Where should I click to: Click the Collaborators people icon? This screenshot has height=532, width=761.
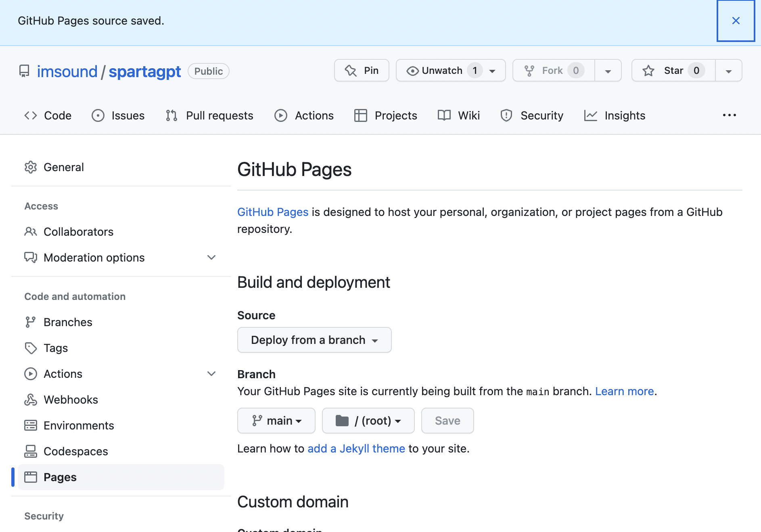(x=31, y=232)
